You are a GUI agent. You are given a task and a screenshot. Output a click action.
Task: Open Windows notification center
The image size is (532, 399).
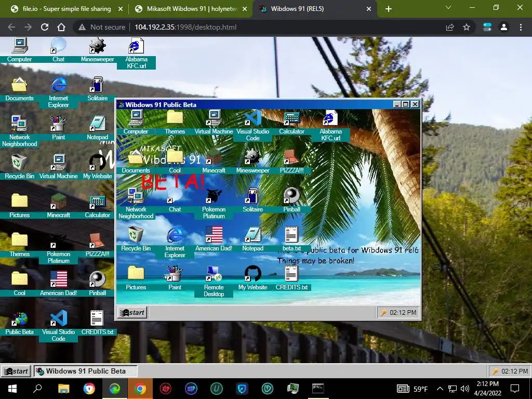click(x=515, y=389)
